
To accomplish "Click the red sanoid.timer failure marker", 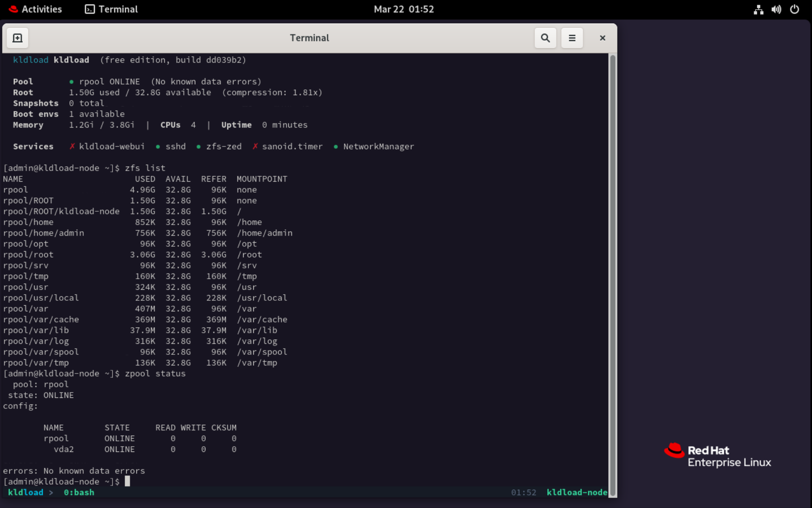I will (255, 146).
